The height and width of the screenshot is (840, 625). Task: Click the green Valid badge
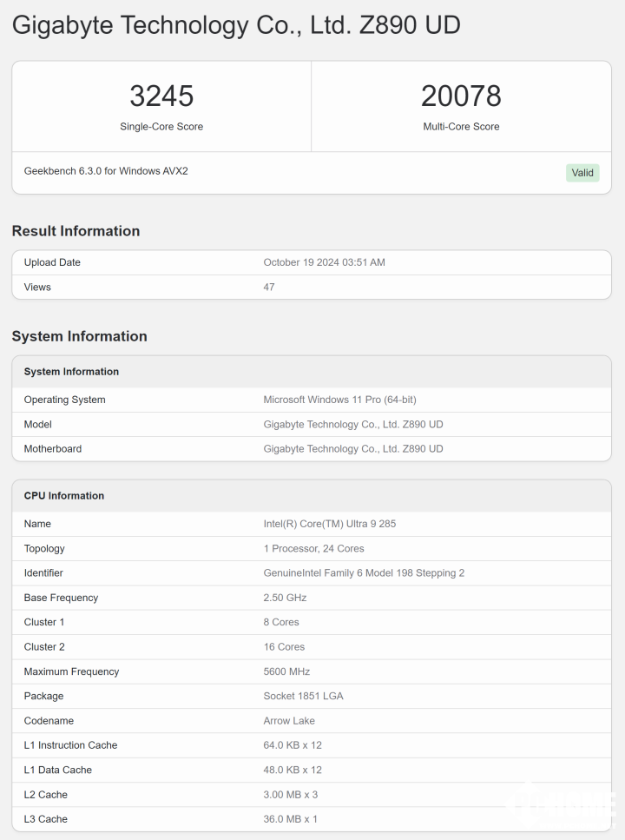point(582,173)
